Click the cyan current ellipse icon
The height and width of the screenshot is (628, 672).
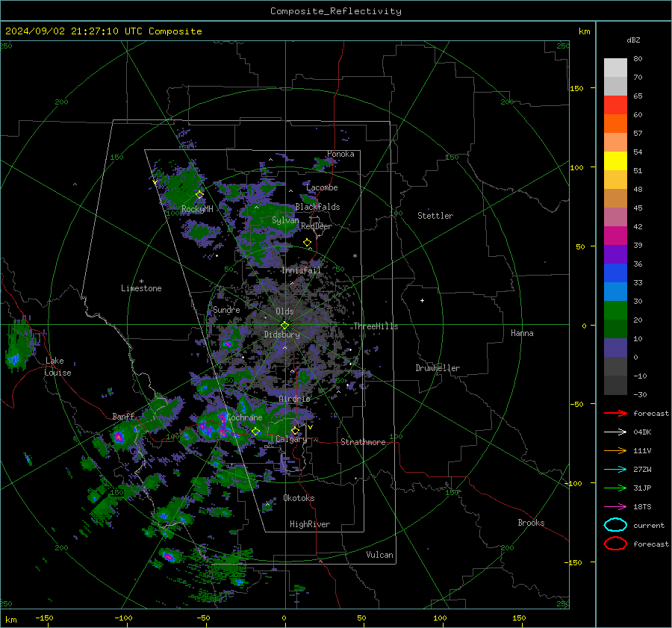(x=615, y=525)
